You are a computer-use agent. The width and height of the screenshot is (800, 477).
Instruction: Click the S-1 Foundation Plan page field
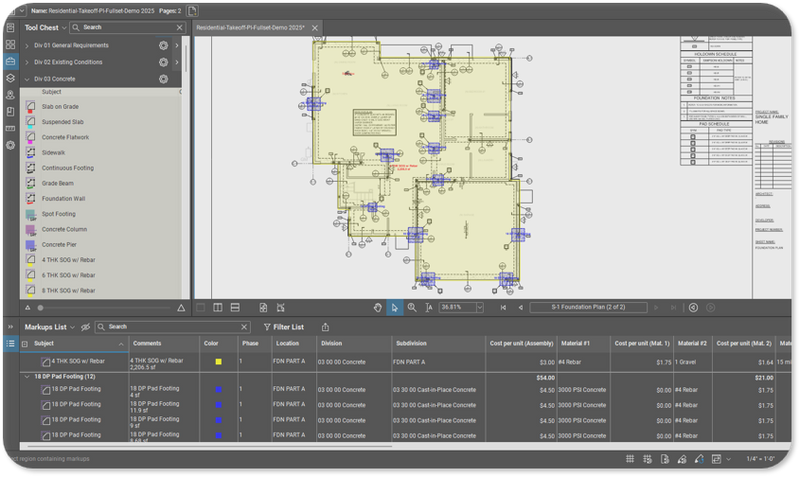point(588,307)
